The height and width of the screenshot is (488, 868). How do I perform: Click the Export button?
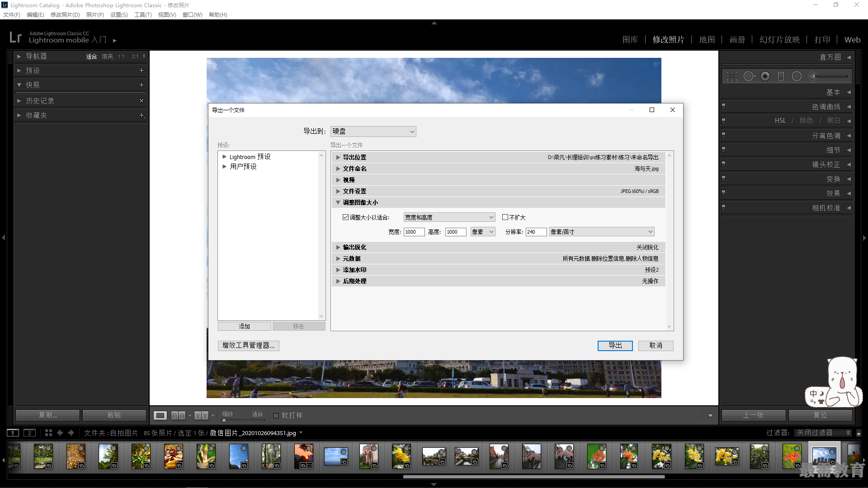click(x=615, y=346)
